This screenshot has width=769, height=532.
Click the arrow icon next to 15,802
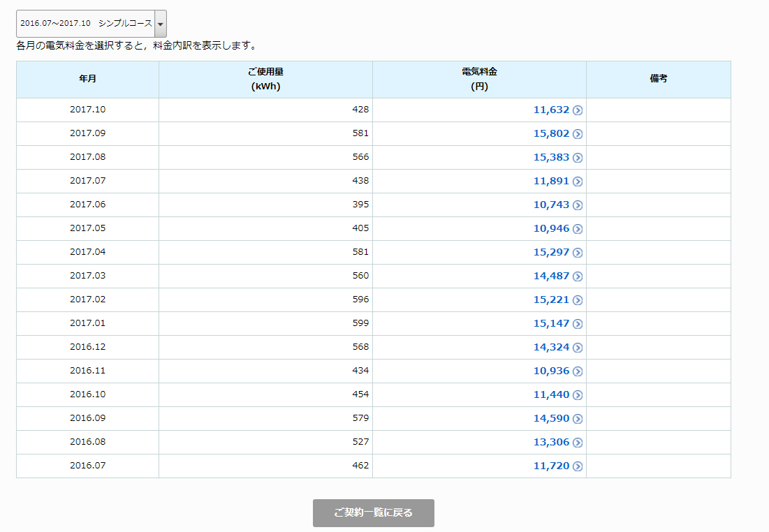coord(578,134)
